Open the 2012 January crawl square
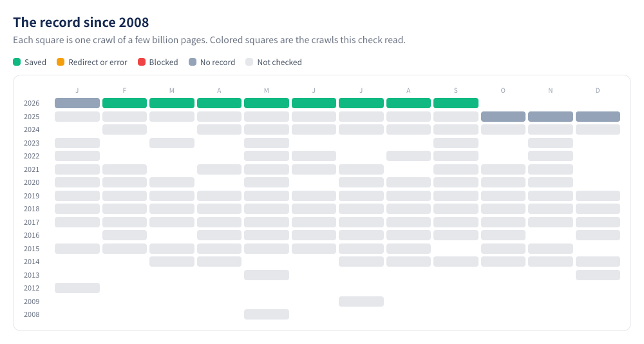This screenshot has width=644, height=344. pos(77,288)
